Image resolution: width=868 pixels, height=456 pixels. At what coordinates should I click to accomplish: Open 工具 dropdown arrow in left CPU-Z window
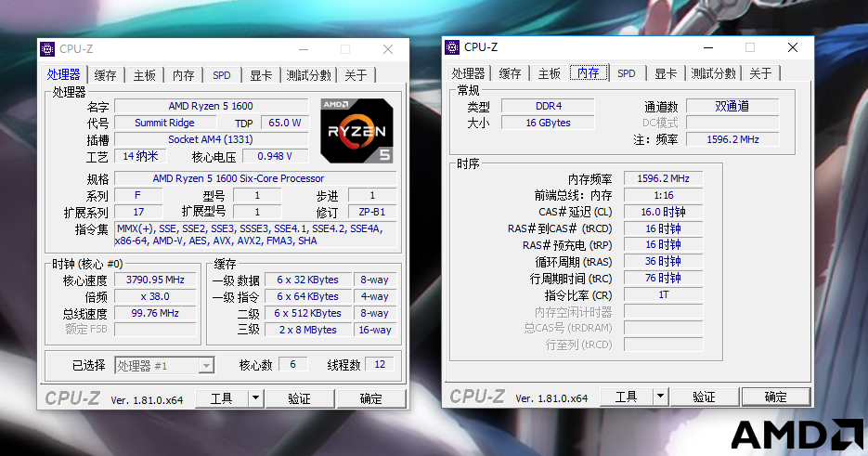(255, 397)
